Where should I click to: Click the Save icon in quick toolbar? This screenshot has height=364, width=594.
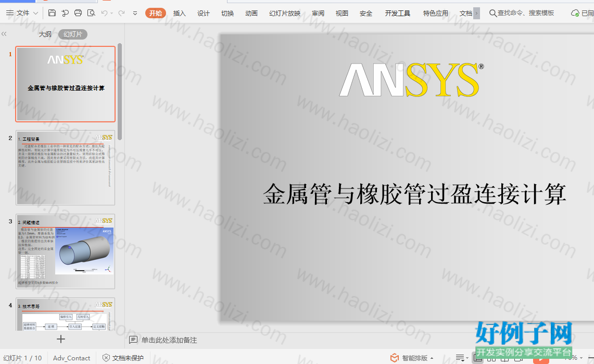(52, 13)
